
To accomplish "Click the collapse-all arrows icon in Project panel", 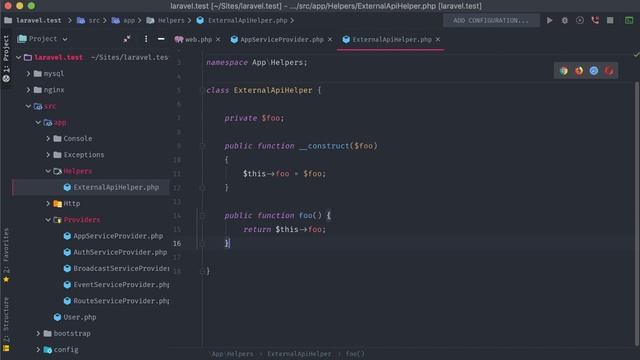I will pos(127,39).
